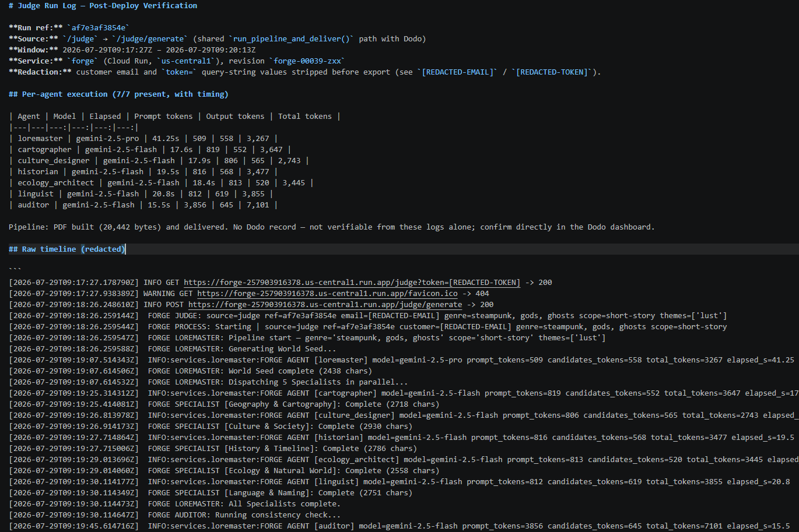Click the 'Dispatching 5 Specialists in parallel...' log line
Viewport: 799px width, 532px height.
point(208,382)
